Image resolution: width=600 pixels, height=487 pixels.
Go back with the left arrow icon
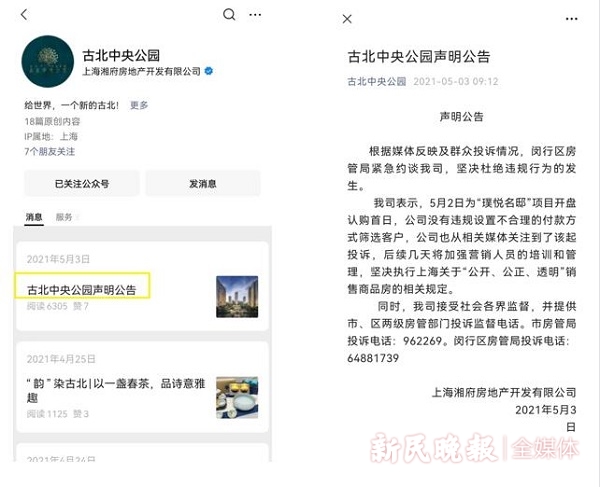24,15
